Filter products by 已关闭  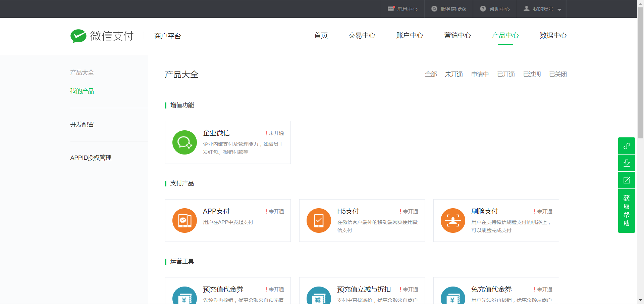558,74
